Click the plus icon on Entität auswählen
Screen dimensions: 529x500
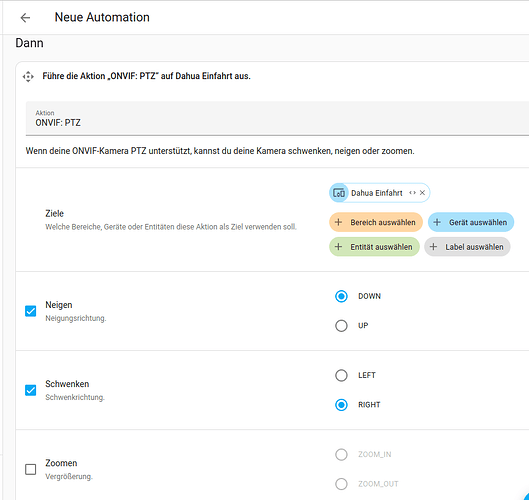(338, 247)
